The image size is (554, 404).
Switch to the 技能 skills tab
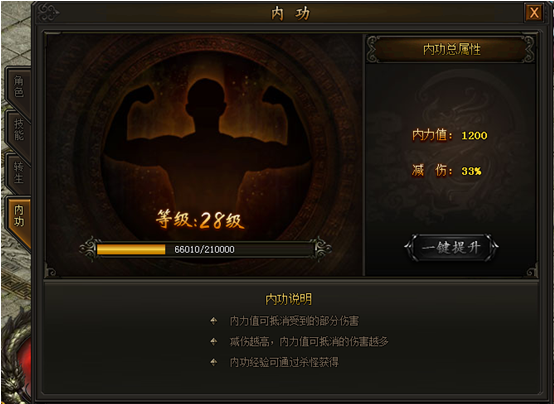coord(18,130)
